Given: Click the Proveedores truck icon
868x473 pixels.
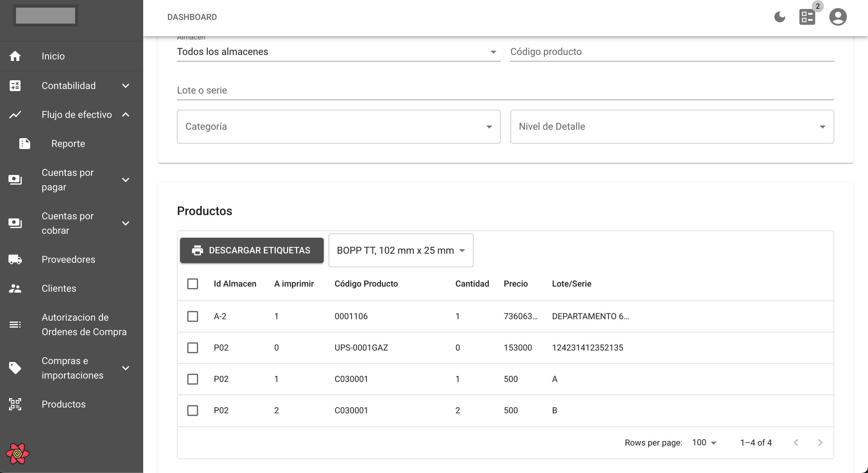Looking at the screenshot, I should 15,259.
